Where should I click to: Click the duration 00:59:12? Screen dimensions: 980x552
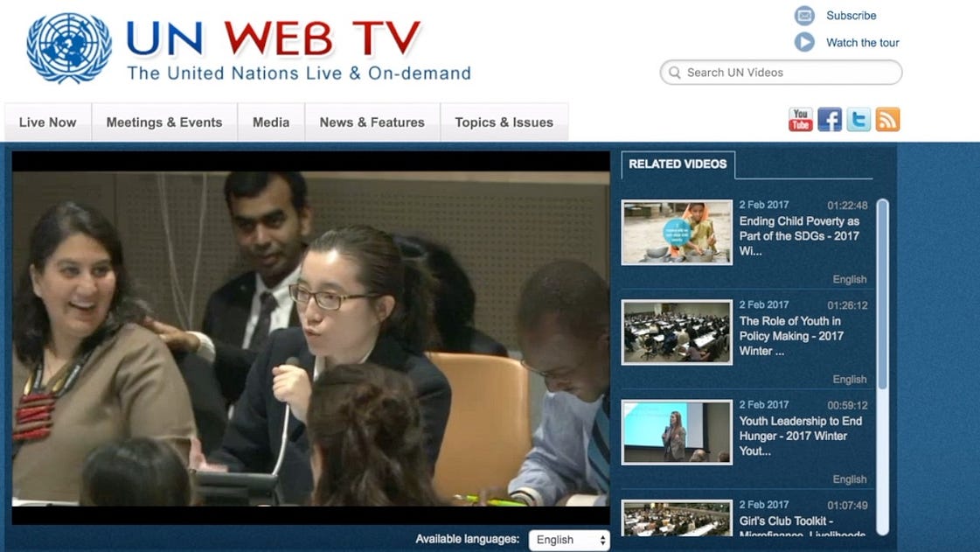(847, 405)
